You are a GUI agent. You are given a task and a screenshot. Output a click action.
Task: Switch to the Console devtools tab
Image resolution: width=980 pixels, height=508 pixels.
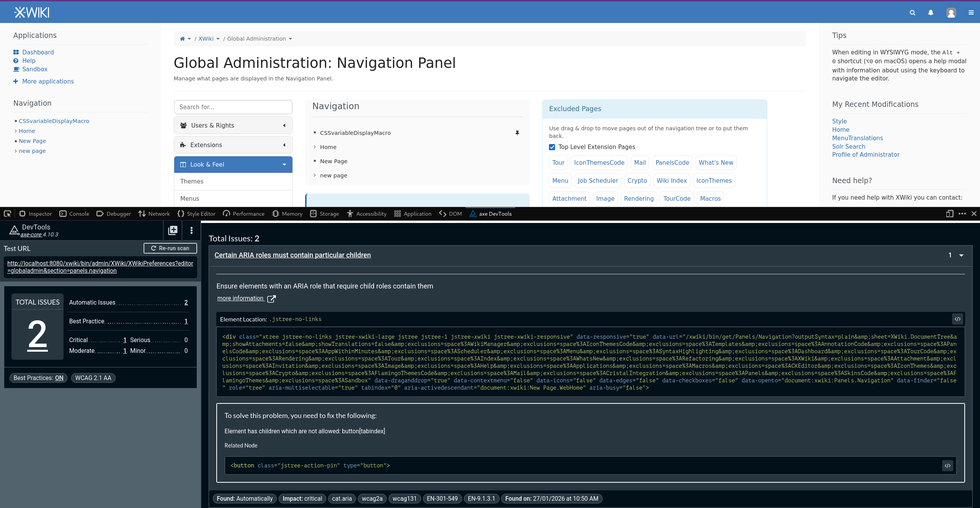pos(74,214)
